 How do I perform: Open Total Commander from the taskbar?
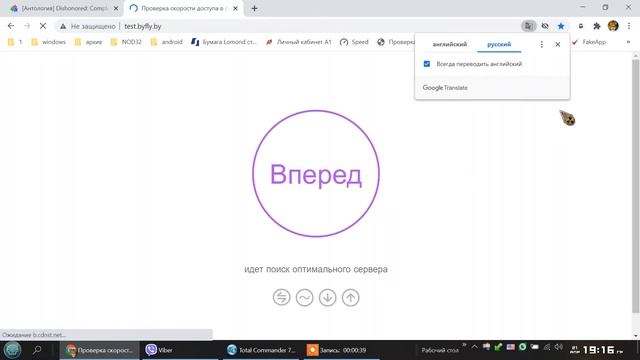click(261, 350)
